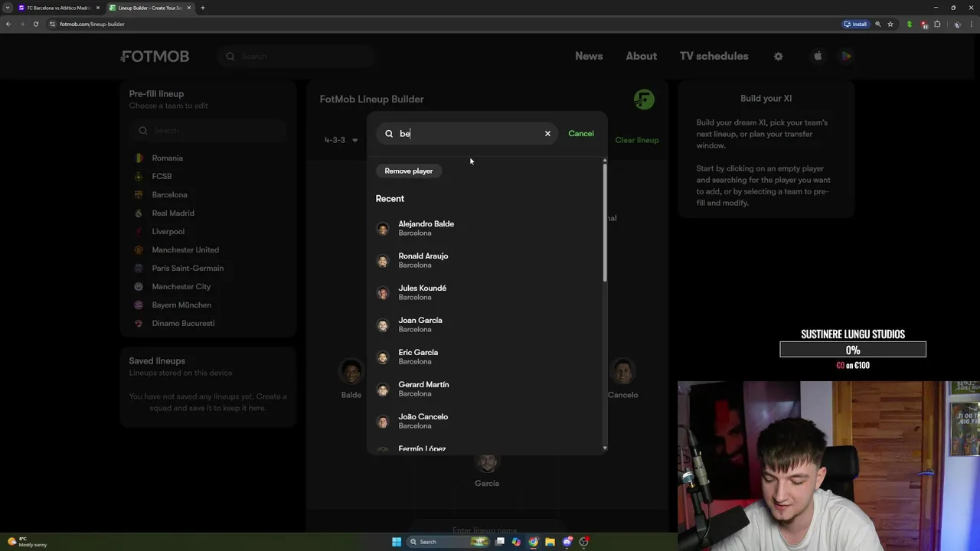Screen dimensions: 980x551
Task: Bookmark this page with star icon
Action: 890,24
